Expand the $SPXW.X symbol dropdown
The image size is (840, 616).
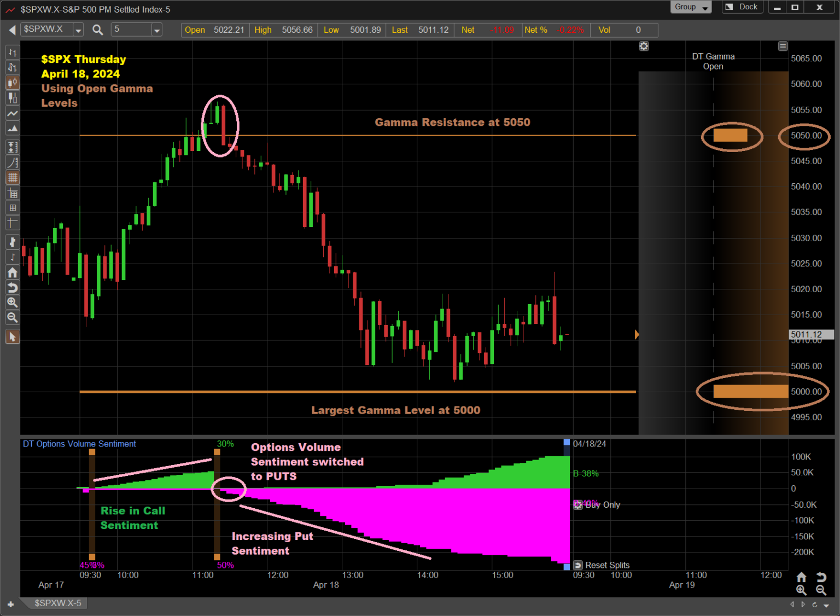coord(78,30)
